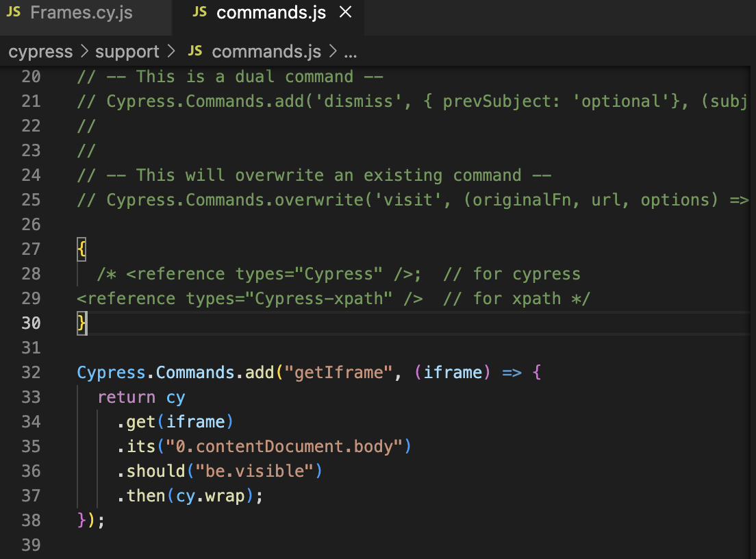756x559 pixels.
Task: Select the commands.js editor tab
Action: tap(268, 13)
